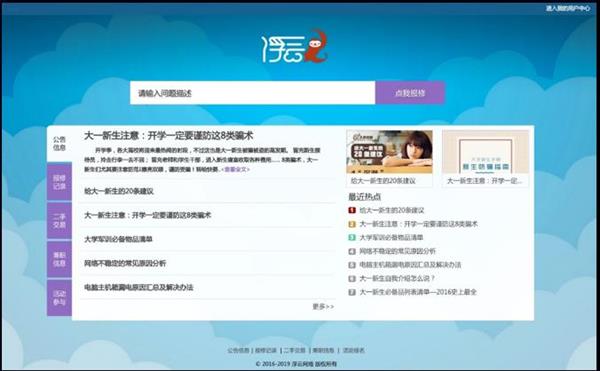Select the 公告信息 sidebar tab
Image resolution: width=600 pixels, height=371 pixels.
(x=59, y=143)
